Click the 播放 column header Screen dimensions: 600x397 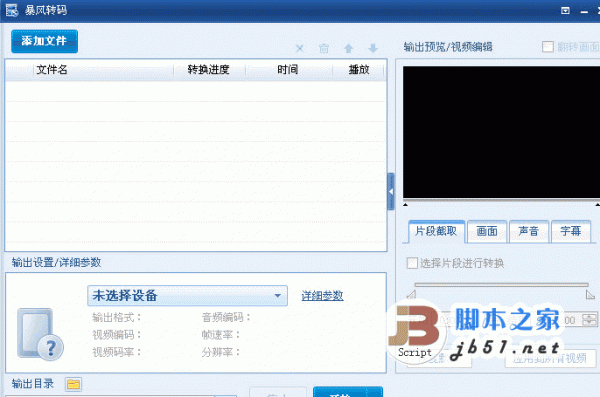359,70
